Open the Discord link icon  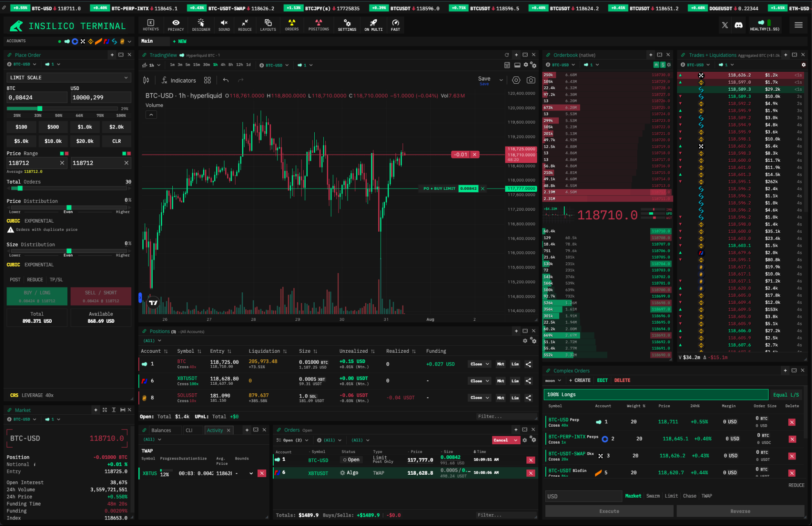tap(739, 25)
